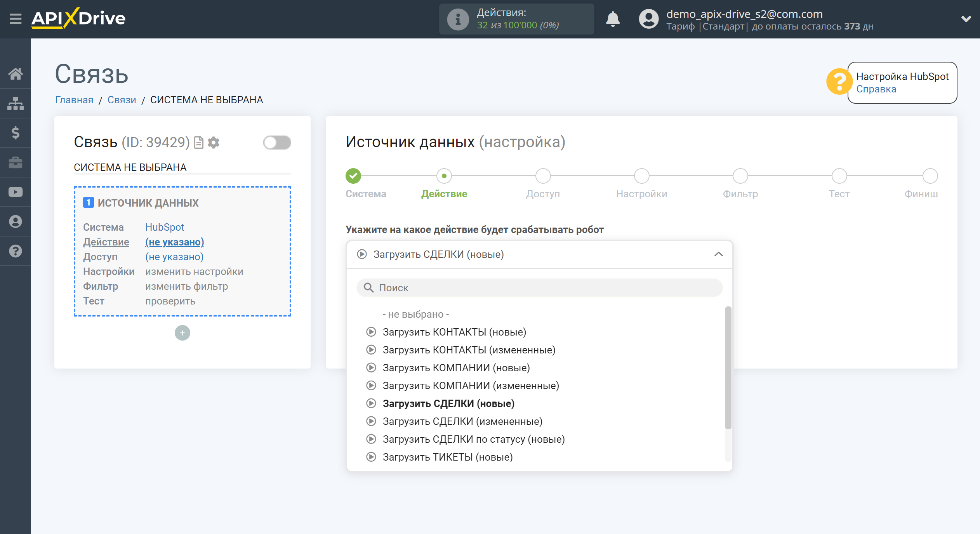The image size is (980, 534).
Task: Click the Доступ step
Action: 543,176
